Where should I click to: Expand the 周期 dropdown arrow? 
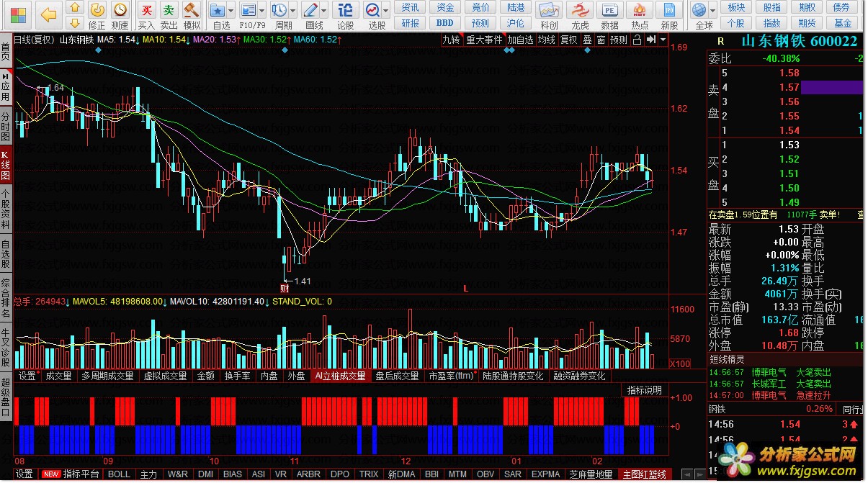(x=293, y=10)
